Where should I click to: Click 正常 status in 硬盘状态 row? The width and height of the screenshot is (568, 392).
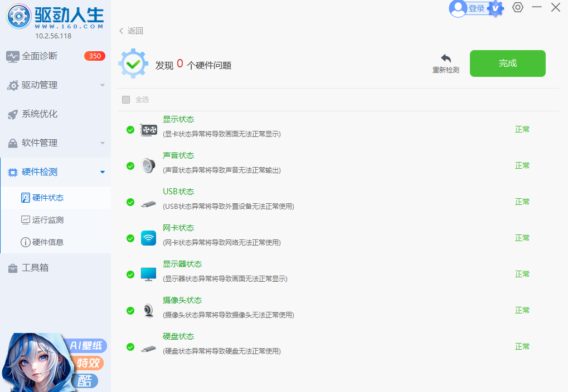point(522,346)
